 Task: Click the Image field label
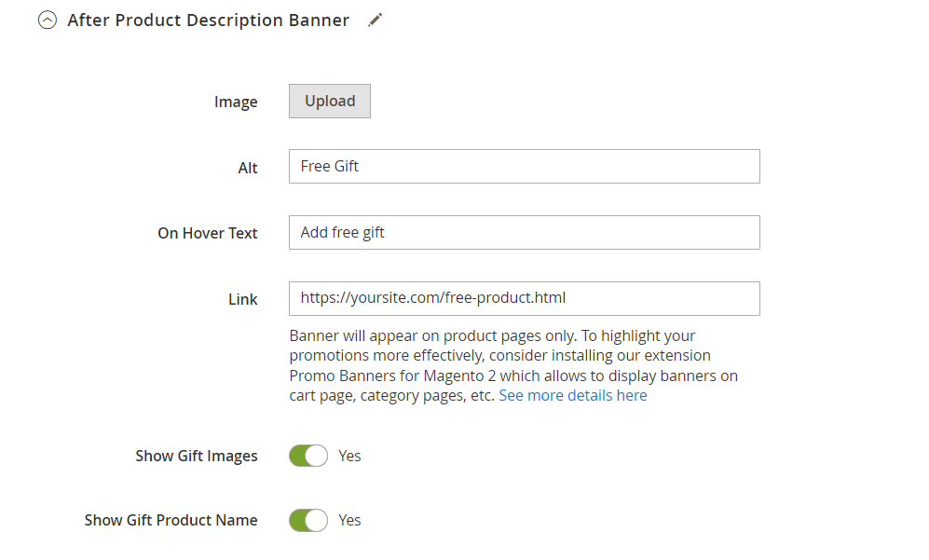coord(236,102)
